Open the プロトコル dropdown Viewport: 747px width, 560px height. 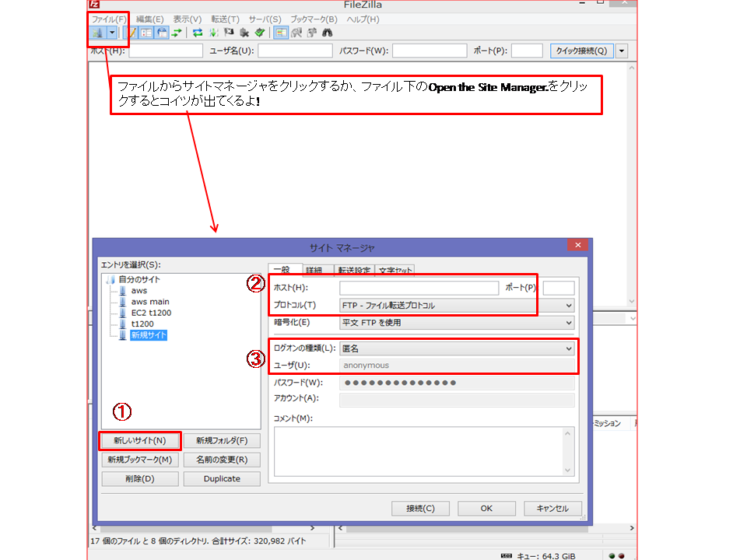[457, 305]
